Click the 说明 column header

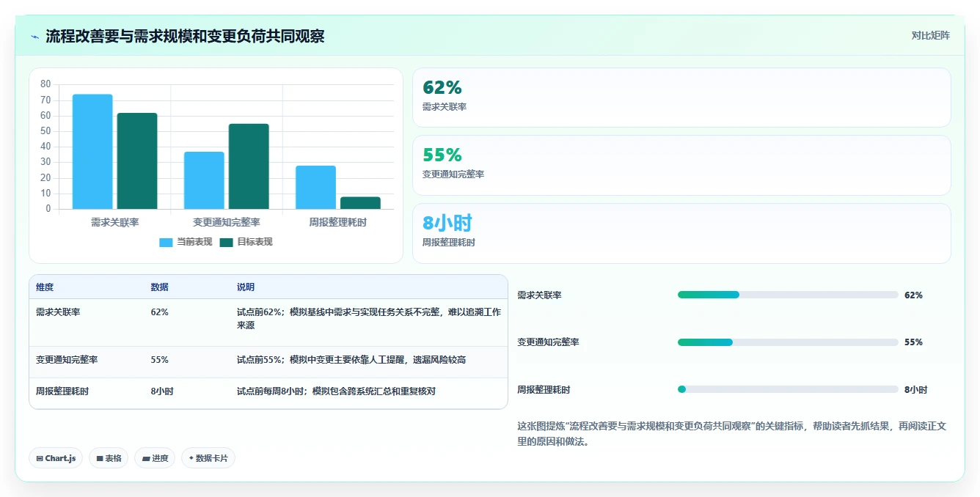point(246,287)
